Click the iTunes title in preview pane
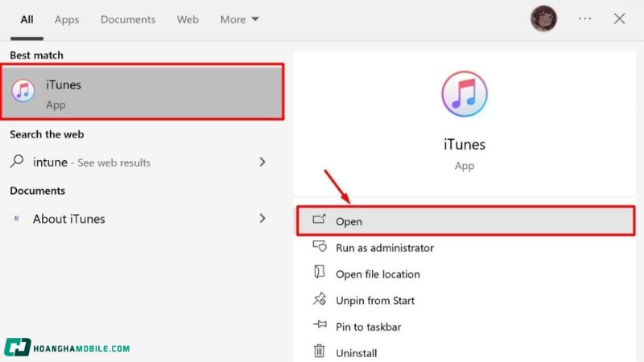Viewport: 644px width, 362px height. [x=464, y=145]
